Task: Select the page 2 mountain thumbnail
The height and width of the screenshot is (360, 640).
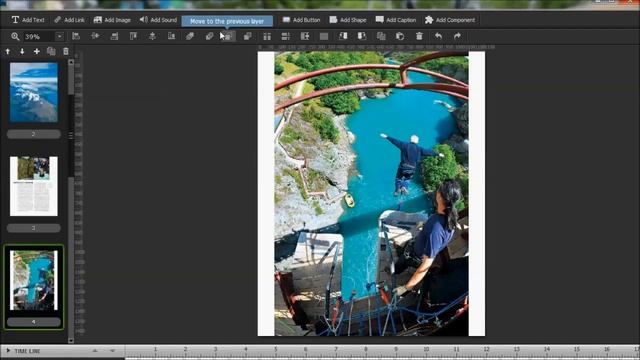Action: coord(34,92)
